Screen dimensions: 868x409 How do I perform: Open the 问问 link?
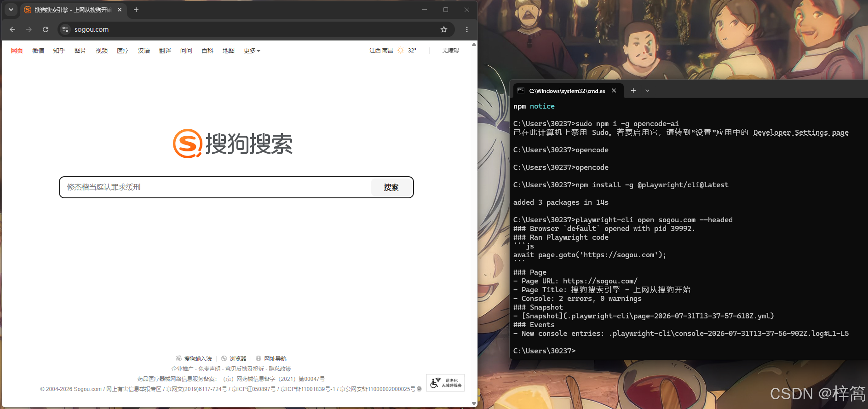(186, 51)
